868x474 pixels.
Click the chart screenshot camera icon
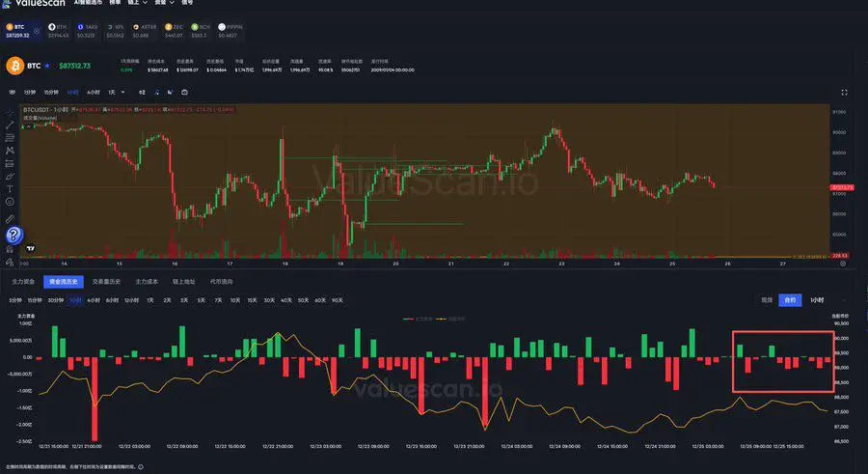(x=184, y=92)
